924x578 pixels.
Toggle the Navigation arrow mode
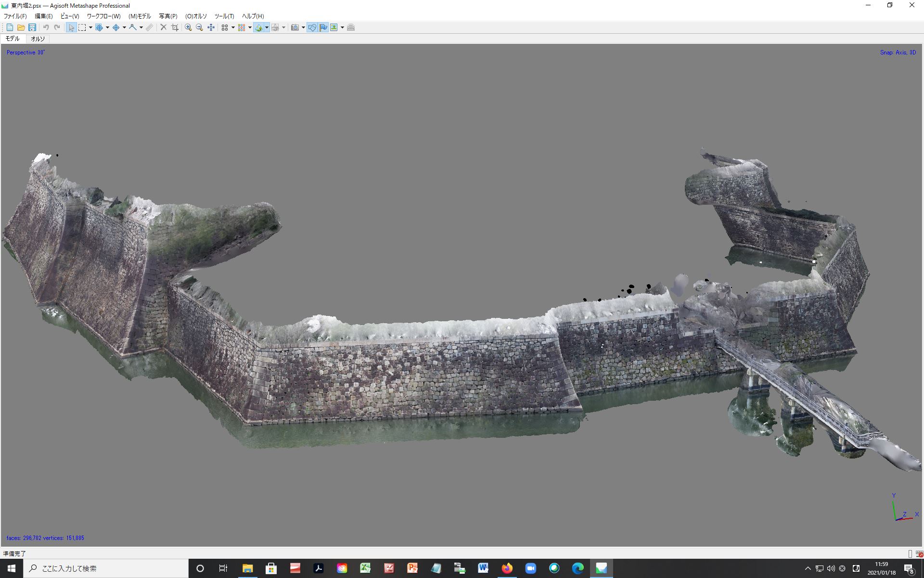click(x=71, y=27)
